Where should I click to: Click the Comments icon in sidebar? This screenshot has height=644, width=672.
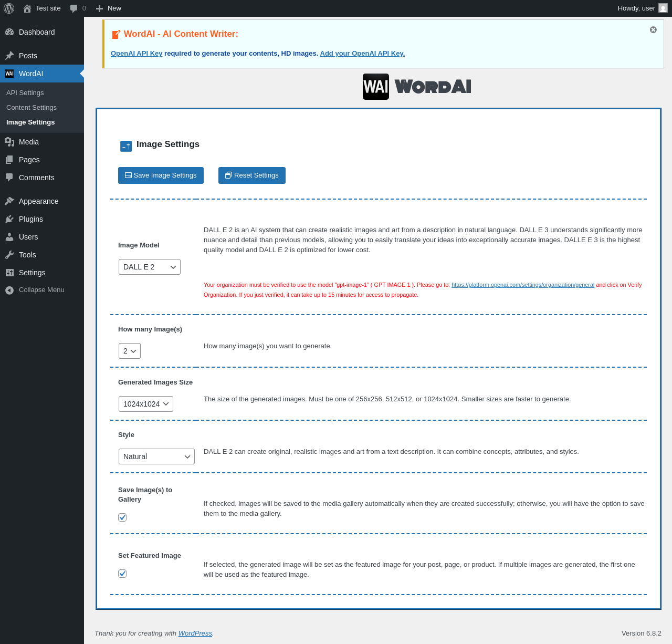tap(9, 178)
